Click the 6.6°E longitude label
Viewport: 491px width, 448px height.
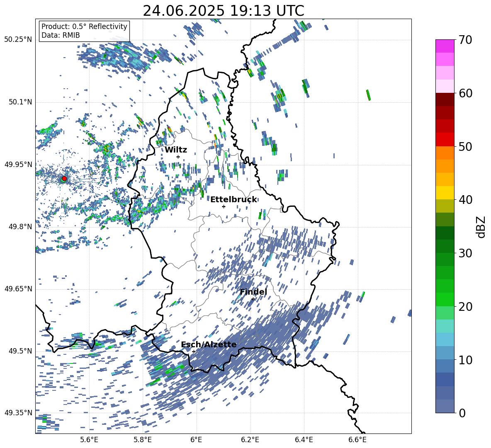click(x=357, y=440)
